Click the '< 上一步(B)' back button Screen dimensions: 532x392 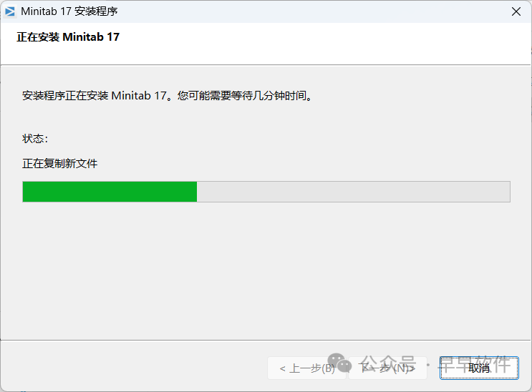pyautogui.click(x=306, y=368)
